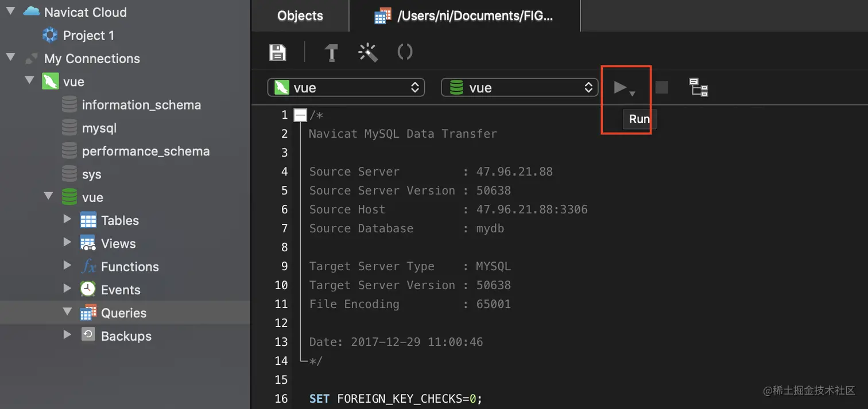This screenshot has width=868, height=409.
Task: Collapse the vue connection node
Action: [x=30, y=80]
